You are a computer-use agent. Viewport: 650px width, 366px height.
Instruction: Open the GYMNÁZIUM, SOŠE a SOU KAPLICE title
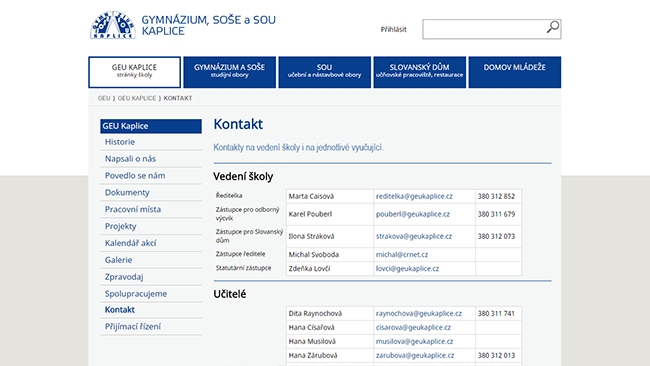click(x=209, y=25)
